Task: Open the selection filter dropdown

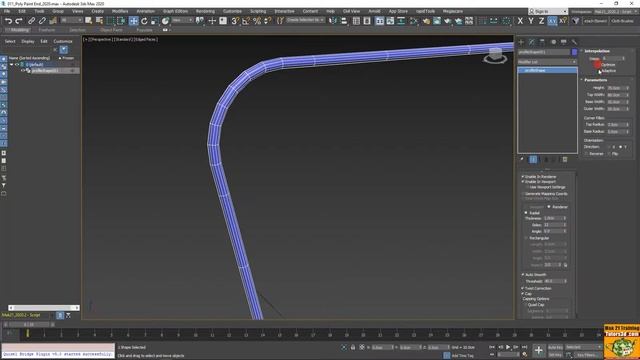Action: tap(71, 20)
